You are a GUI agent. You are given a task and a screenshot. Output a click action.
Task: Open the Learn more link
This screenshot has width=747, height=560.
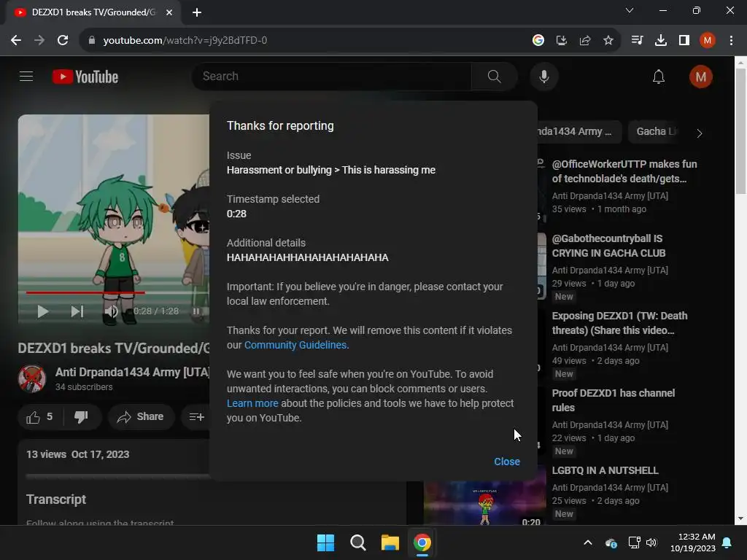pos(252,403)
